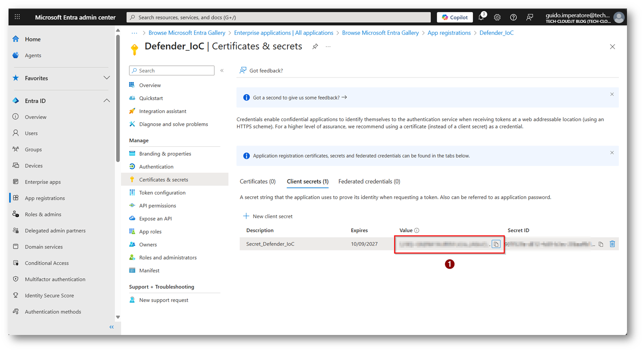Viewport: 644px width, 352px height.
Task: Open the notifications bell icon
Action: pos(481,17)
